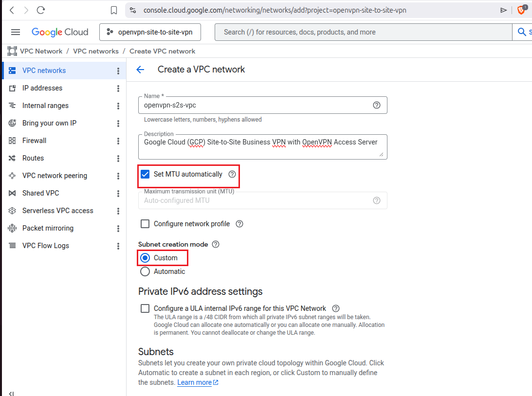This screenshot has width=532, height=396.
Task: Open more options for Routes
Action: [118, 158]
